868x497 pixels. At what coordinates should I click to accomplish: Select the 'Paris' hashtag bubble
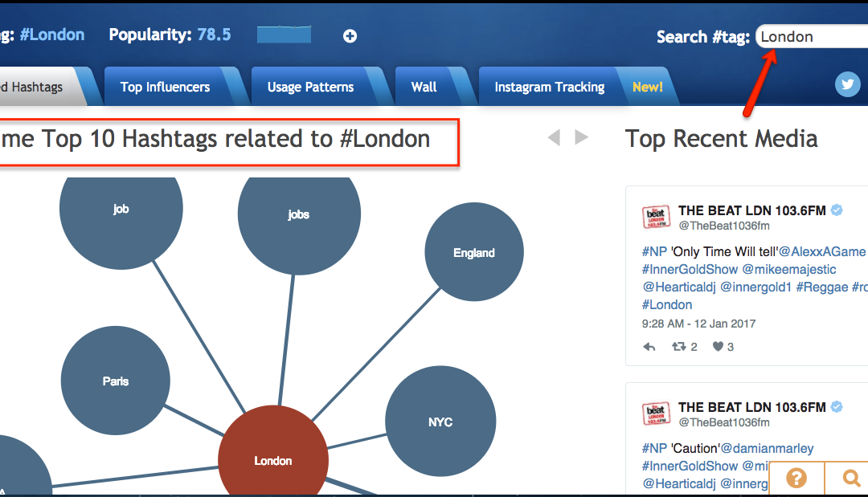115,381
